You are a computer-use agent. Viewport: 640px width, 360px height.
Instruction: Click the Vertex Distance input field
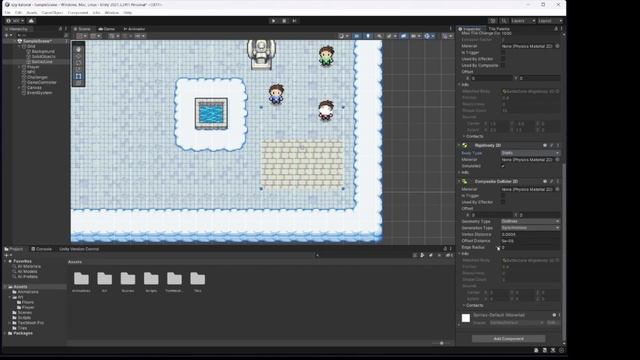530,234
